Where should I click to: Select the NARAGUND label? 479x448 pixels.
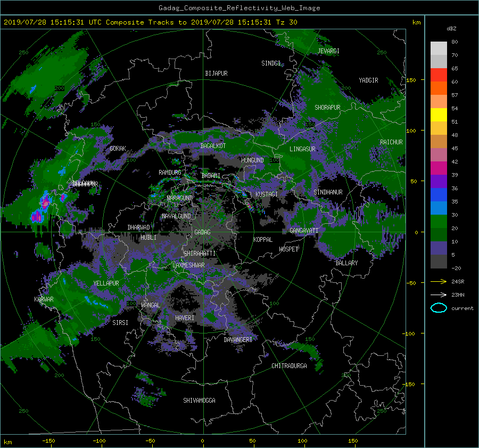click(180, 198)
